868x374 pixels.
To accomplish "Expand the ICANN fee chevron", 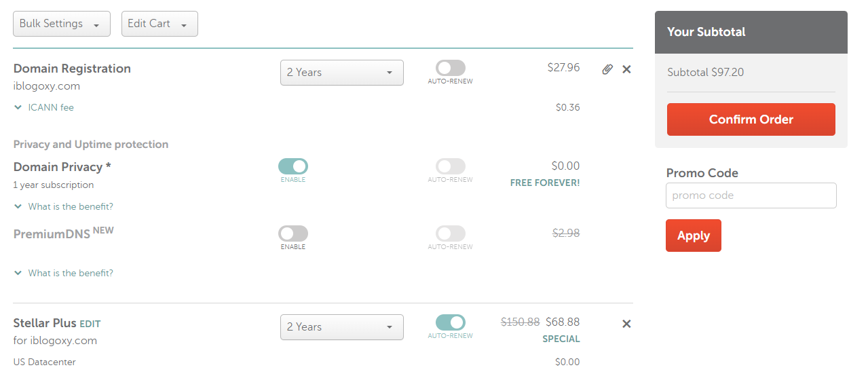I will click(18, 107).
